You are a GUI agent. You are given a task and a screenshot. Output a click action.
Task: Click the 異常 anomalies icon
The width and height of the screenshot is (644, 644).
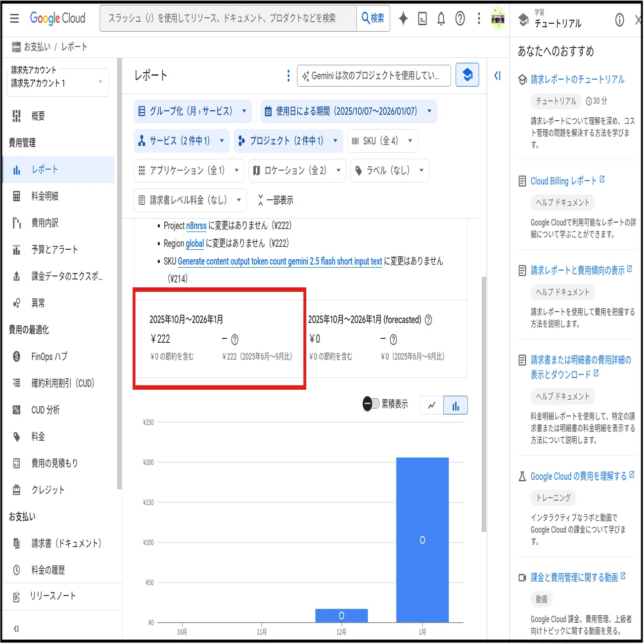click(16, 303)
